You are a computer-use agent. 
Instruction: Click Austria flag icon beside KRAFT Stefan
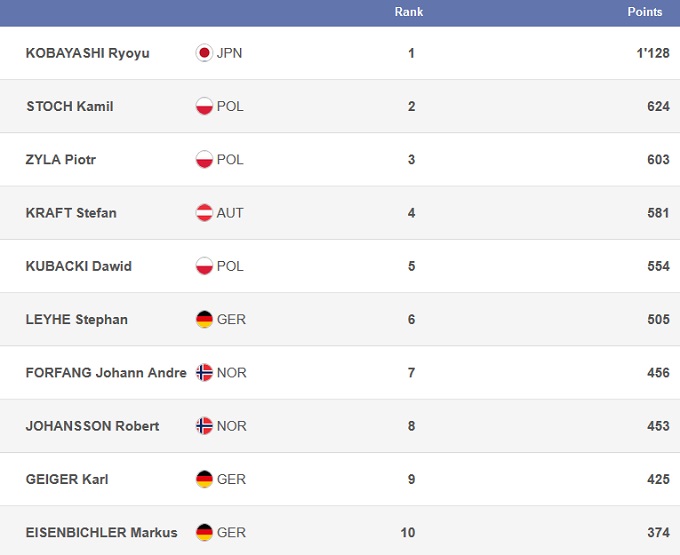204,213
